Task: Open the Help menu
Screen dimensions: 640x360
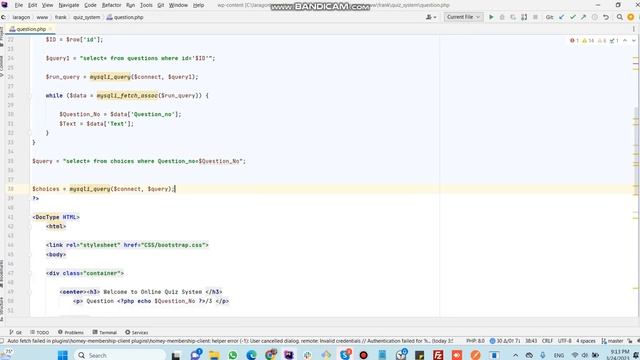Action: (198, 5)
